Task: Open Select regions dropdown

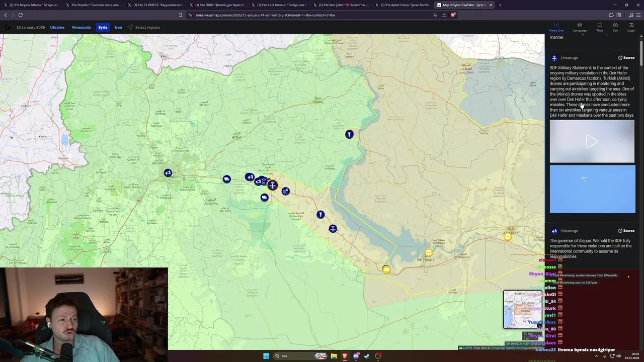Action: click(143, 27)
